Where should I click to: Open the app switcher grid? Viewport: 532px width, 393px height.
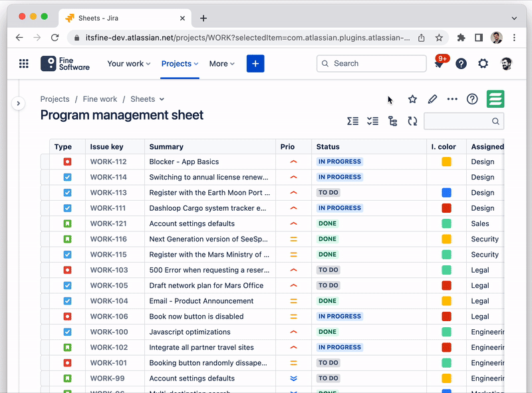24,64
